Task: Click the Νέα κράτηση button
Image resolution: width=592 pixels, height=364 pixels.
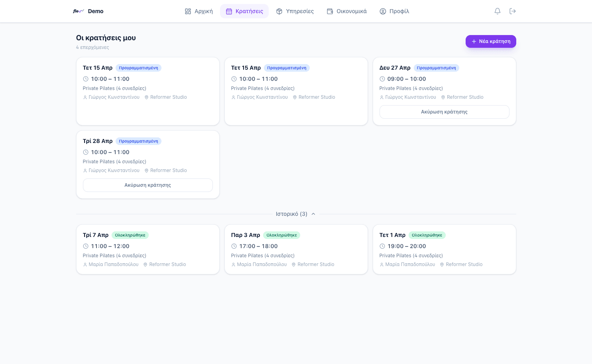Action: point(491,41)
